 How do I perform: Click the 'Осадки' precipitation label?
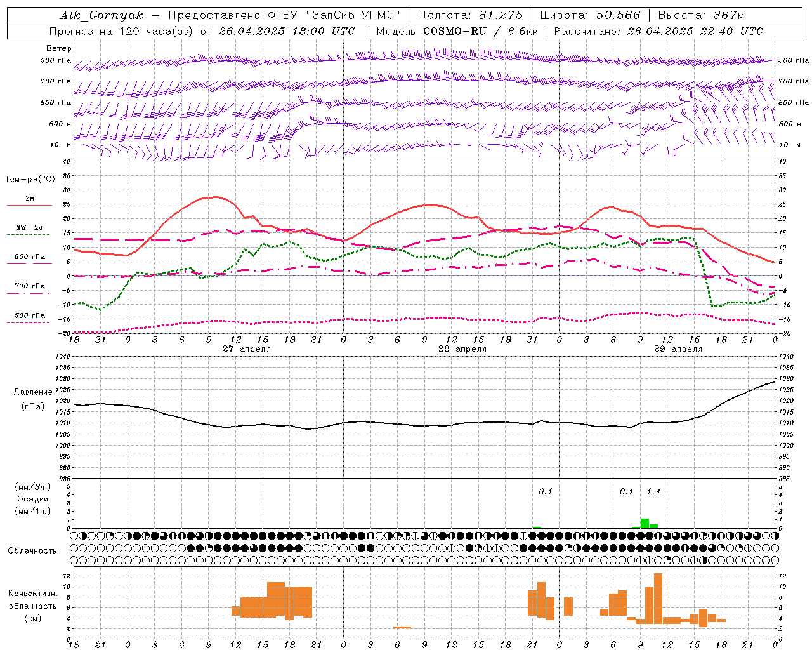coord(33,499)
